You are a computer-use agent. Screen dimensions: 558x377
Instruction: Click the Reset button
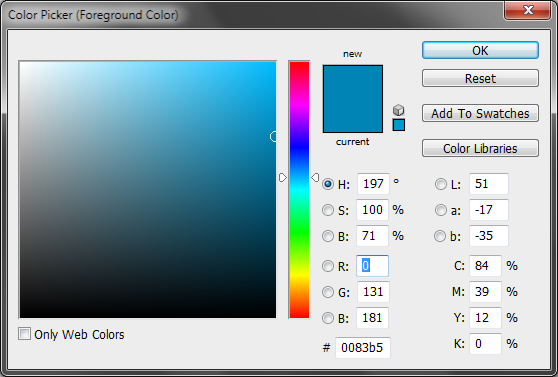tap(480, 78)
